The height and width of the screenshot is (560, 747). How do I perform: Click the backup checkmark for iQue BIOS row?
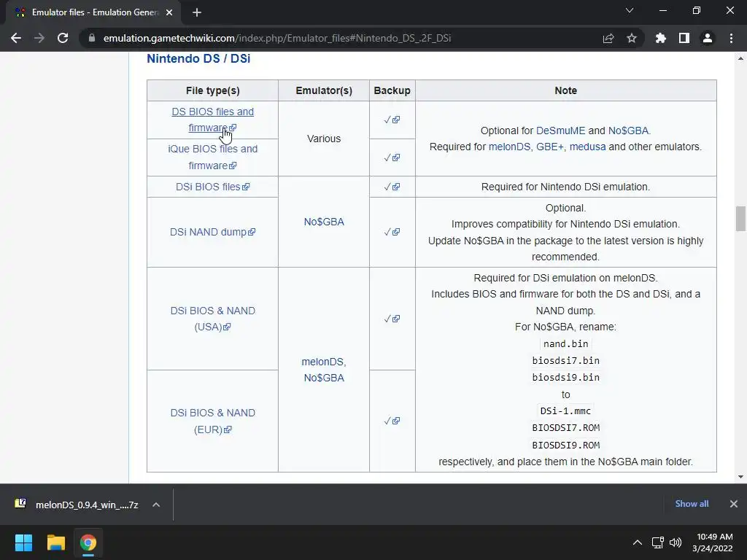pyautogui.click(x=392, y=157)
